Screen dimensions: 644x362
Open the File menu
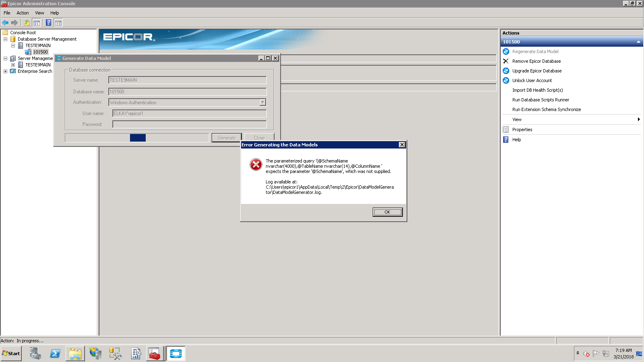pyautogui.click(x=7, y=13)
